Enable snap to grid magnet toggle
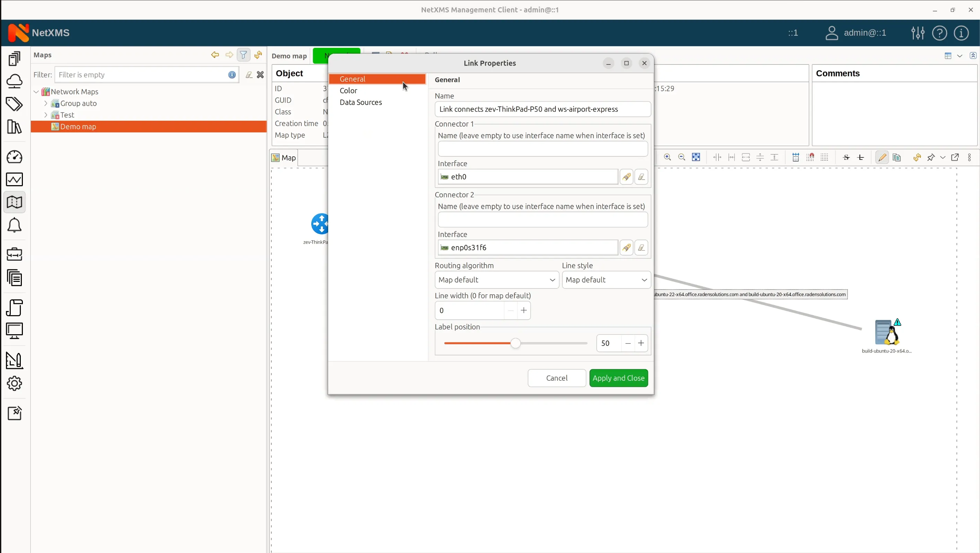Image resolution: width=980 pixels, height=553 pixels. coord(811,157)
